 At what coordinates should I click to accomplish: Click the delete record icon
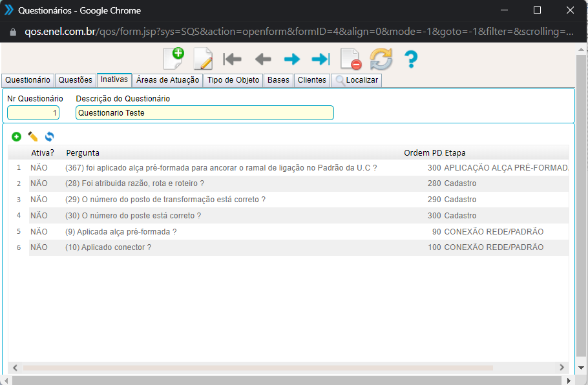[x=350, y=59]
